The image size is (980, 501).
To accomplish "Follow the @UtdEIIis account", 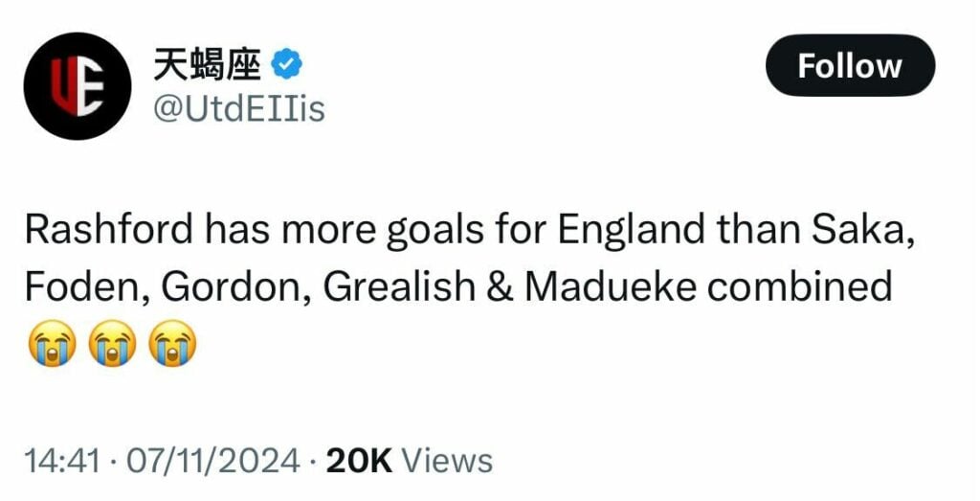I will (x=850, y=66).
